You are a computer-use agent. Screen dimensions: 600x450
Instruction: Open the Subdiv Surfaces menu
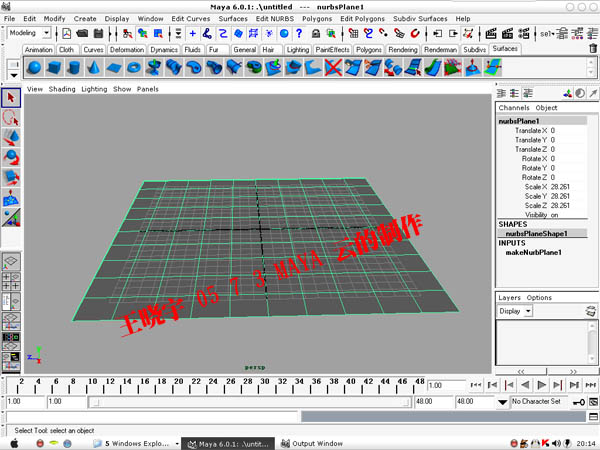(420, 19)
